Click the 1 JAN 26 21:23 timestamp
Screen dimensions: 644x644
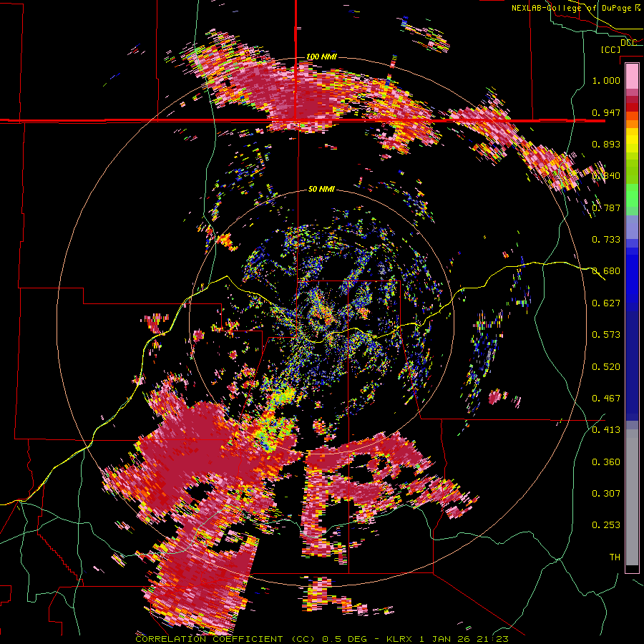point(465,639)
